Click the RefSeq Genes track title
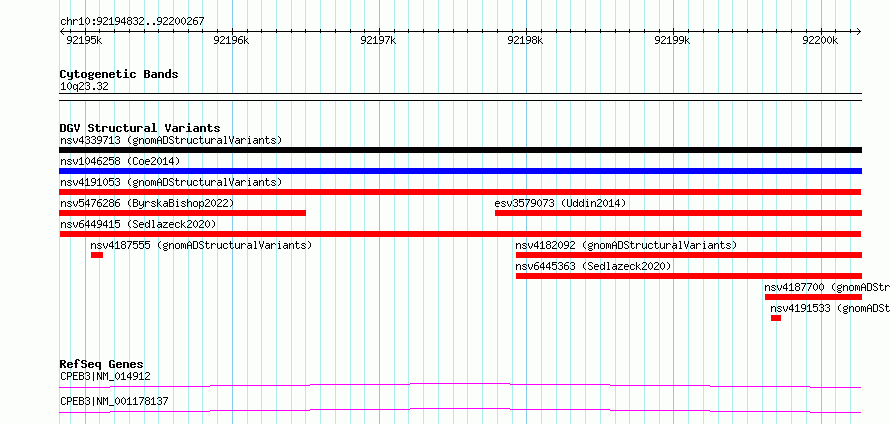 (102, 364)
